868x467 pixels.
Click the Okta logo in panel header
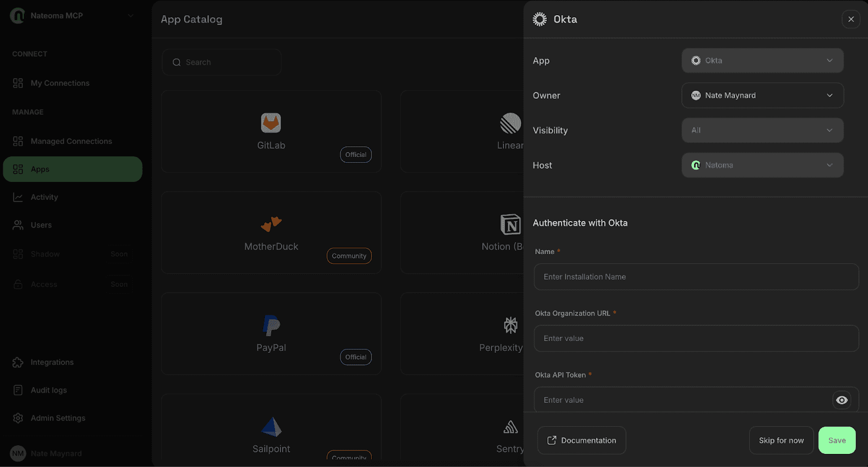(540, 19)
